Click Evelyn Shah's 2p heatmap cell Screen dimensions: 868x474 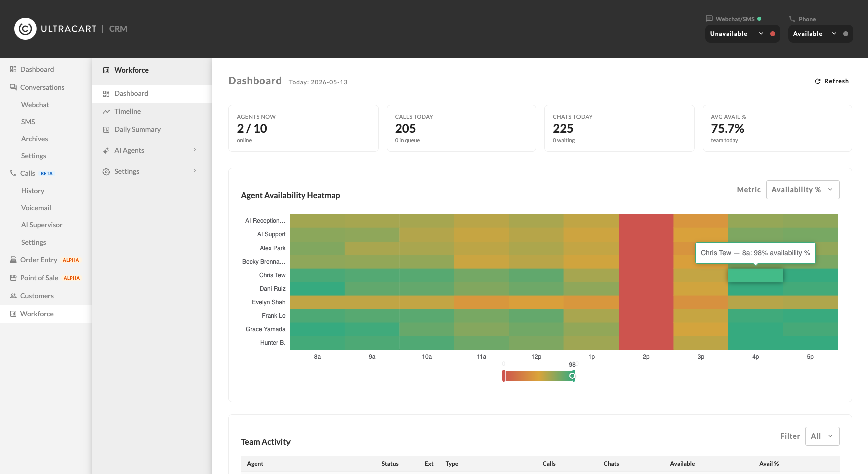coord(646,302)
